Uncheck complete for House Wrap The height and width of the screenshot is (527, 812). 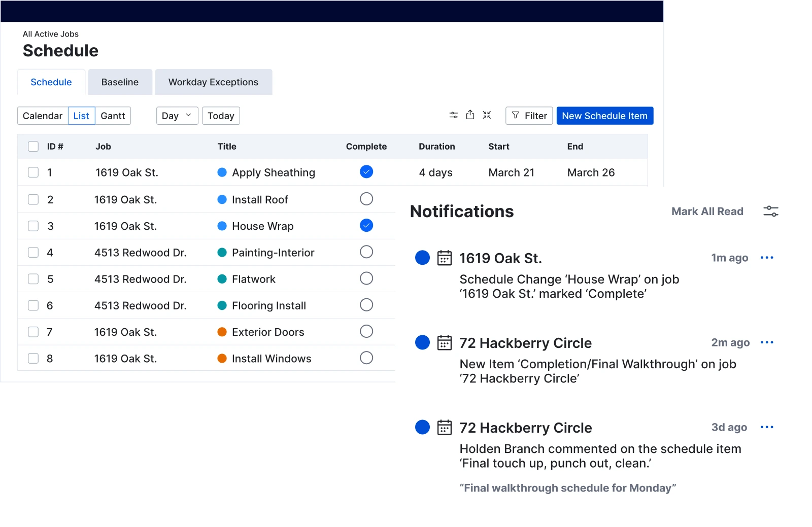366,225
